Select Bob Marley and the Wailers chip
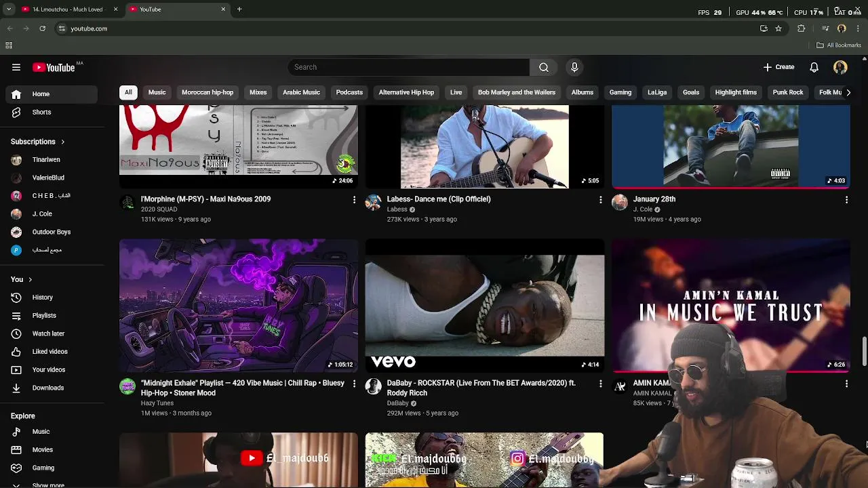Screen dimensions: 868x488 click(x=517, y=92)
